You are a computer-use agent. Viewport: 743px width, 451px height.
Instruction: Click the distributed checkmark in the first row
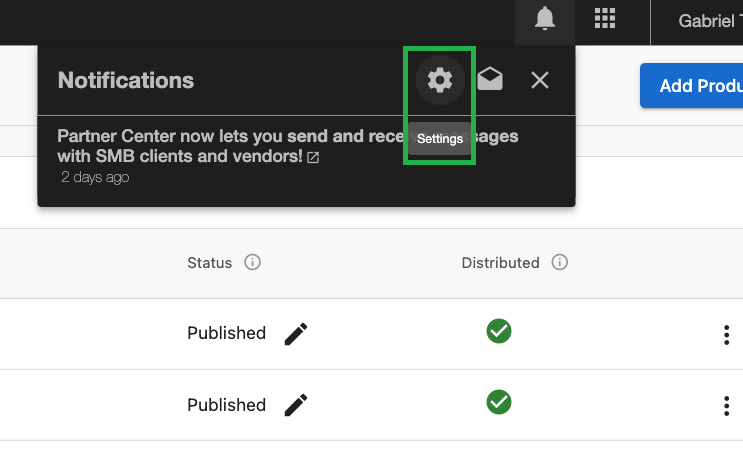pos(499,331)
